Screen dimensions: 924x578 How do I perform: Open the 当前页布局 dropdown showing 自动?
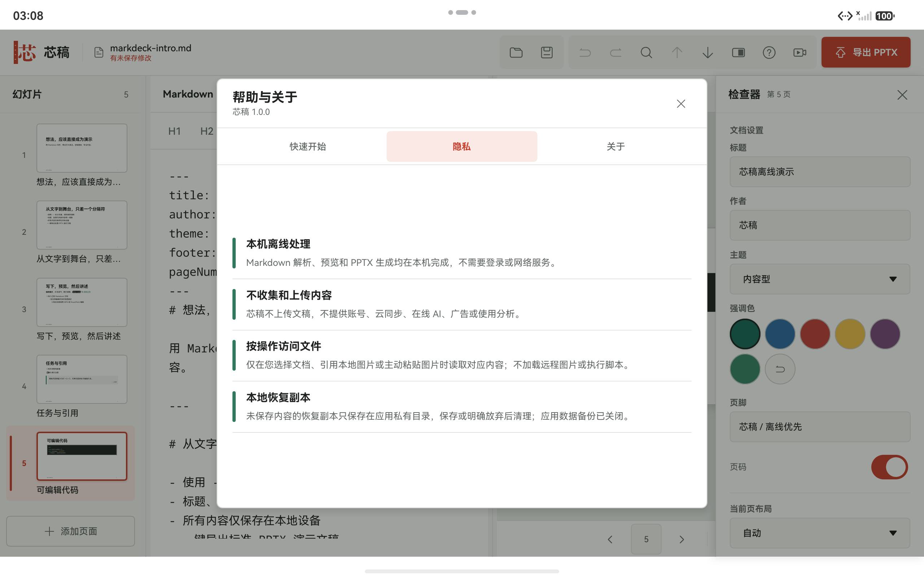pos(820,533)
